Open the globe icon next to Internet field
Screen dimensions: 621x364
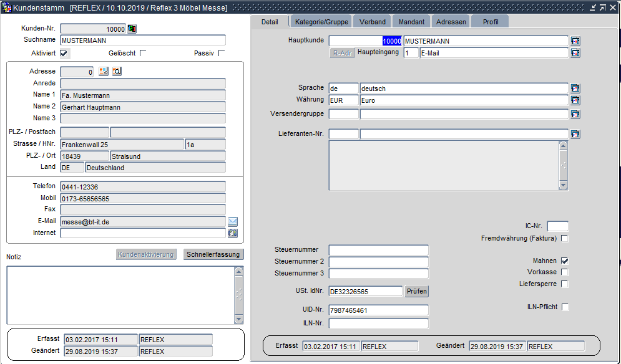(233, 233)
